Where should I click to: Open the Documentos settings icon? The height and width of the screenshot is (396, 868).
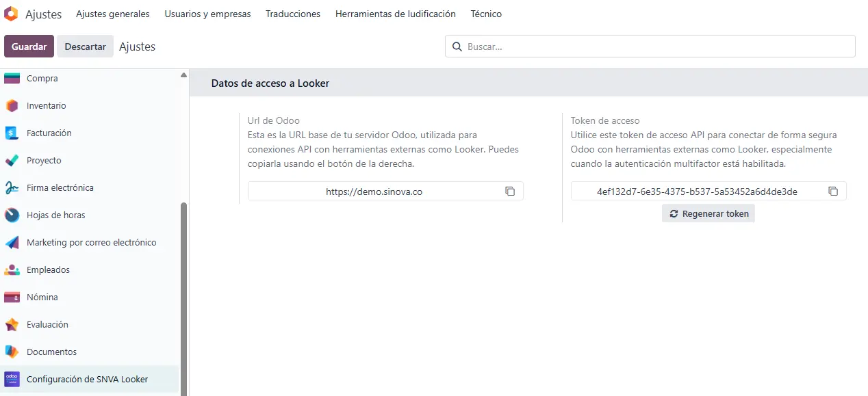12,352
